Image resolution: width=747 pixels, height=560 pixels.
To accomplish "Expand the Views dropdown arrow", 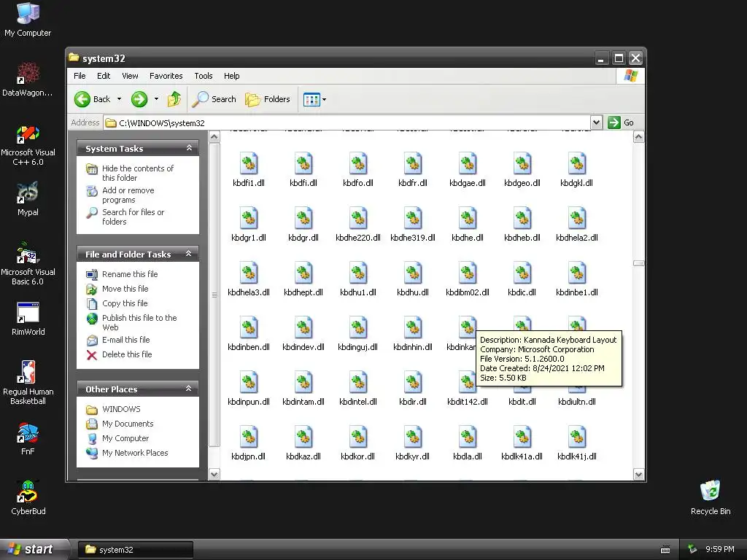I will 325,99.
